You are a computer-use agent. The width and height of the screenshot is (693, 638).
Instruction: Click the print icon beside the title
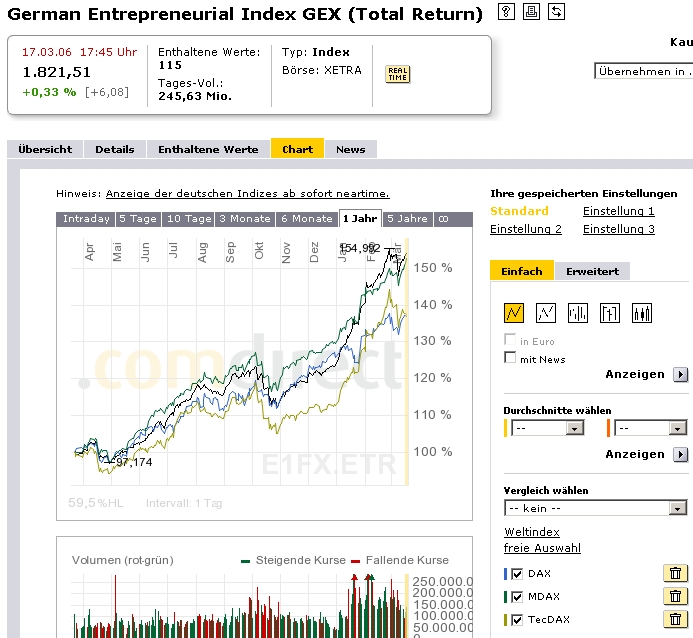point(531,11)
